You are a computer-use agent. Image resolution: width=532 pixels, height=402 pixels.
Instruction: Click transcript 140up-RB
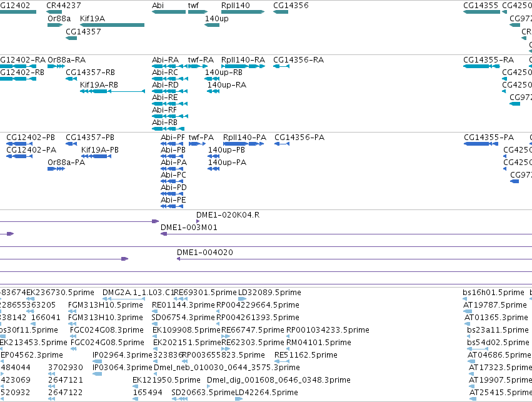point(224,73)
